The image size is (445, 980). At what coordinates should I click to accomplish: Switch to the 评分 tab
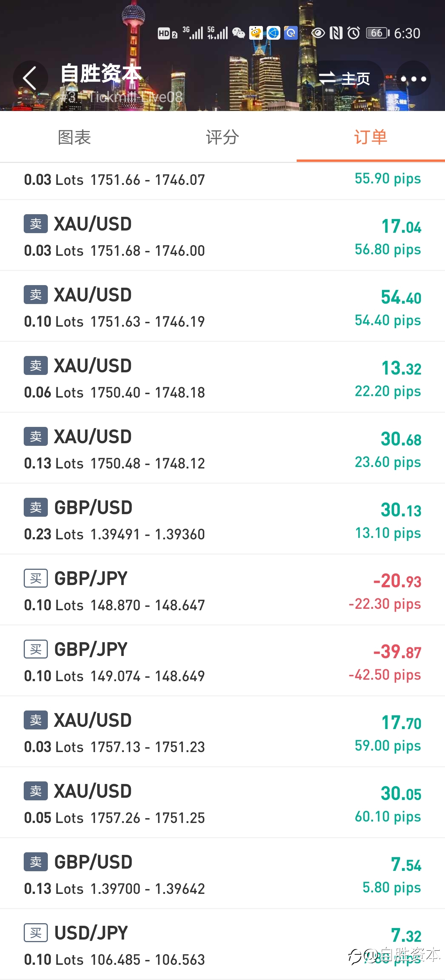[x=222, y=137]
